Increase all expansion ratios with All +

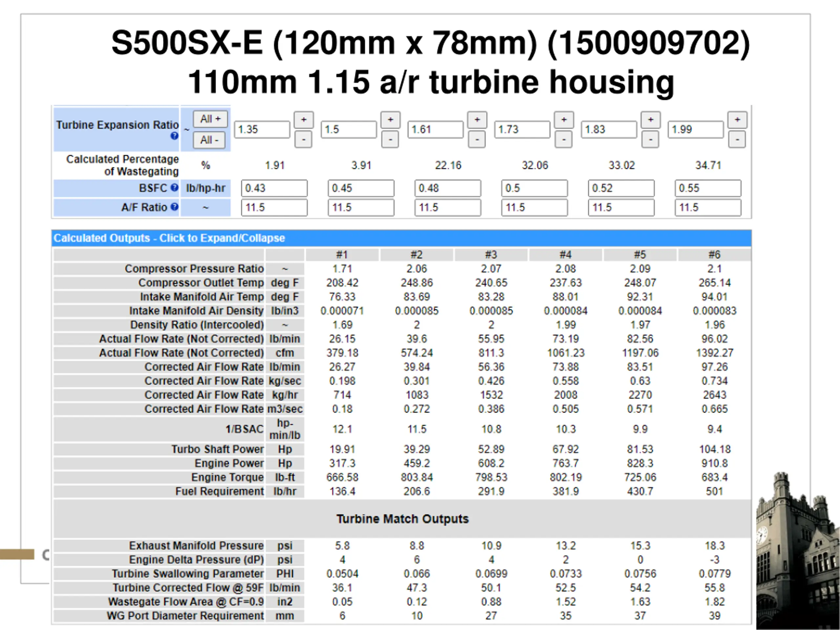[x=210, y=119]
